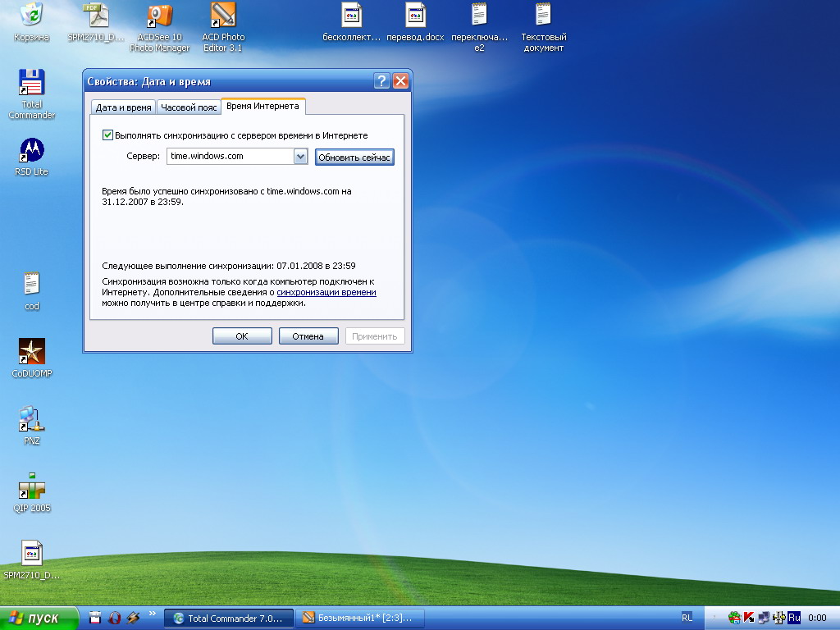Viewport: 840px width, 630px height.
Task: Switch to the Дата и время tab
Action: click(x=123, y=107)
